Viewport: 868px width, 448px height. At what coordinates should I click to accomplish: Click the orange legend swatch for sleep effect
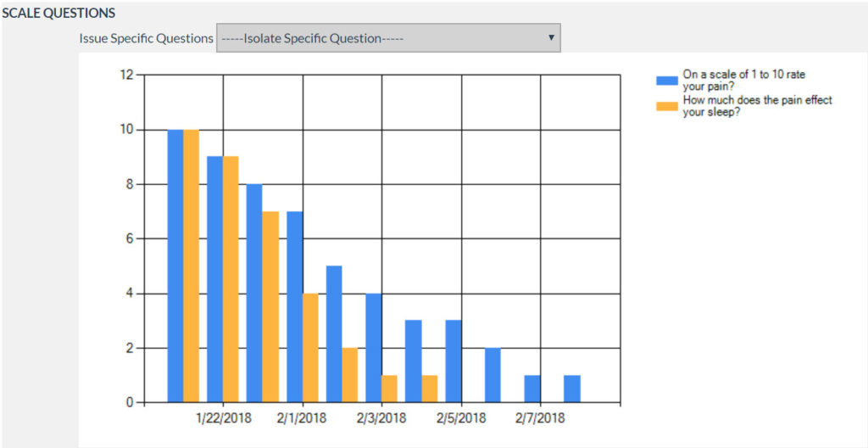coord(667,106)
